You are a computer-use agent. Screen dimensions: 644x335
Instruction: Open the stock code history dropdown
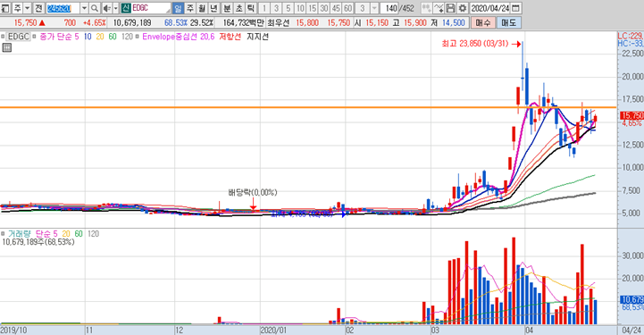point(84,8)
